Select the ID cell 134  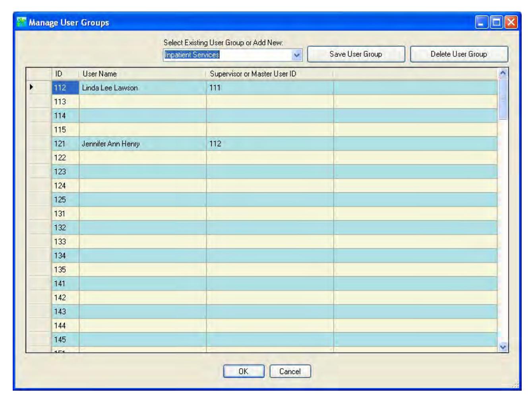pyautogui.click(x=66, y=256)
